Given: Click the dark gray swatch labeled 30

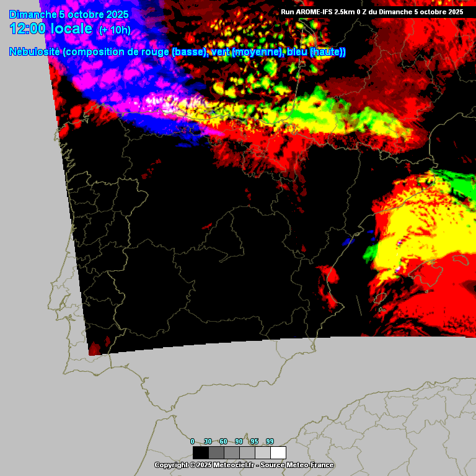Looking at the screenshot, I should (216, 452).
